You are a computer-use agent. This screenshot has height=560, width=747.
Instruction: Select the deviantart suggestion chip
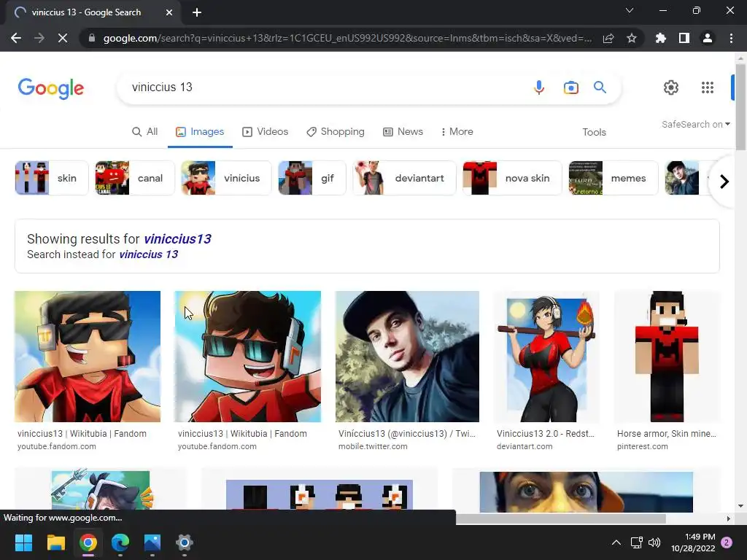point(404,178)
